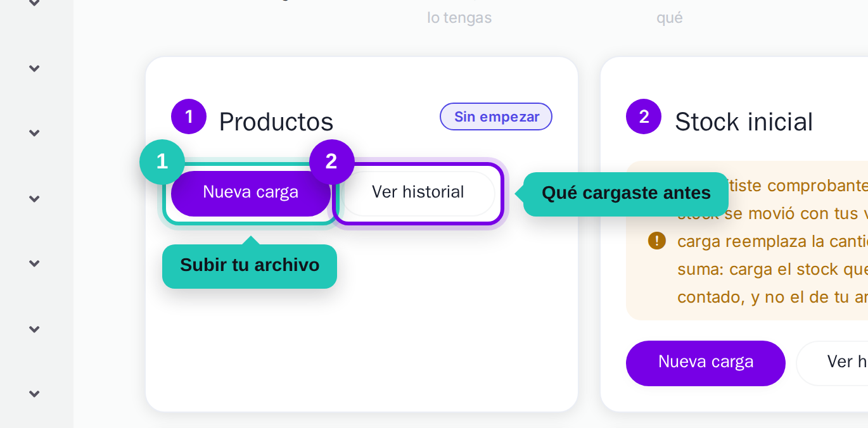This screenshot has width=868, height=428.
Task: Click the Sin empezar status badge
Action: pos(496,116)
